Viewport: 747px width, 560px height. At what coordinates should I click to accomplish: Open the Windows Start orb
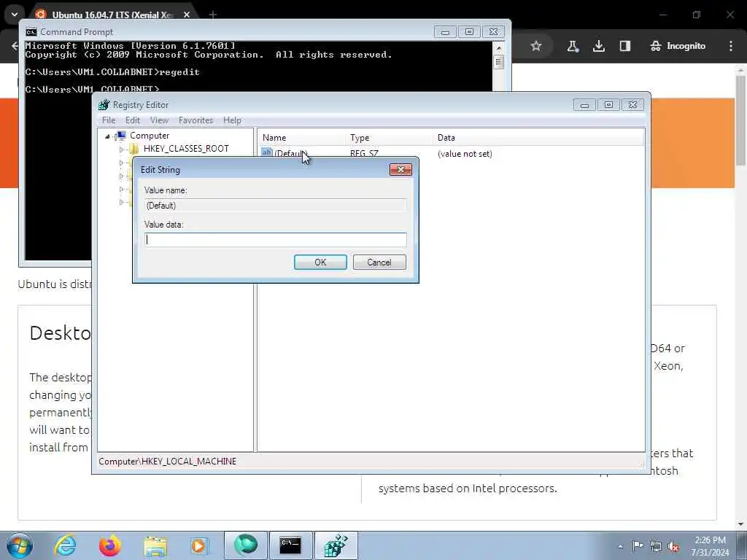pyautogui.click(x=20, y=545)
